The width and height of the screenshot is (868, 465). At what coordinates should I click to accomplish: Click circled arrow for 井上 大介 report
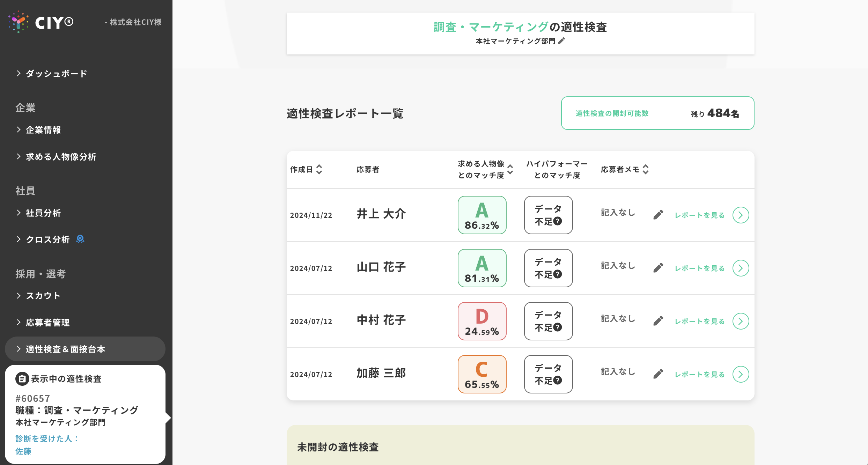(741, 215)
